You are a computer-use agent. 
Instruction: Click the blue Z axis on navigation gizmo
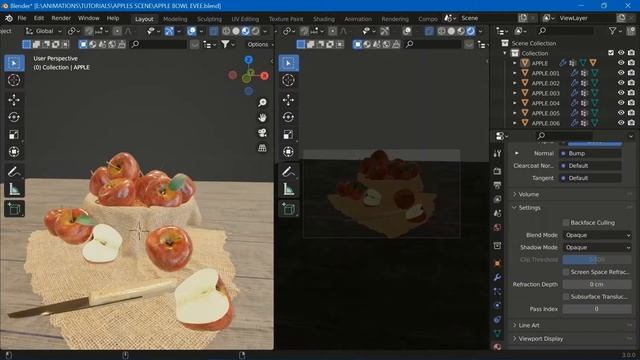(x=249, y=60)
